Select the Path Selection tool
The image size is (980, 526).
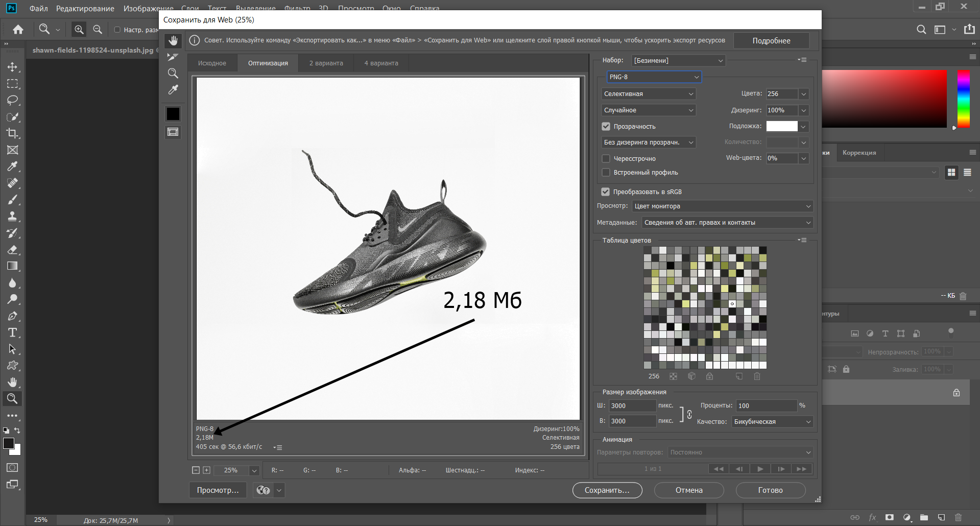[x=13, y=349]
